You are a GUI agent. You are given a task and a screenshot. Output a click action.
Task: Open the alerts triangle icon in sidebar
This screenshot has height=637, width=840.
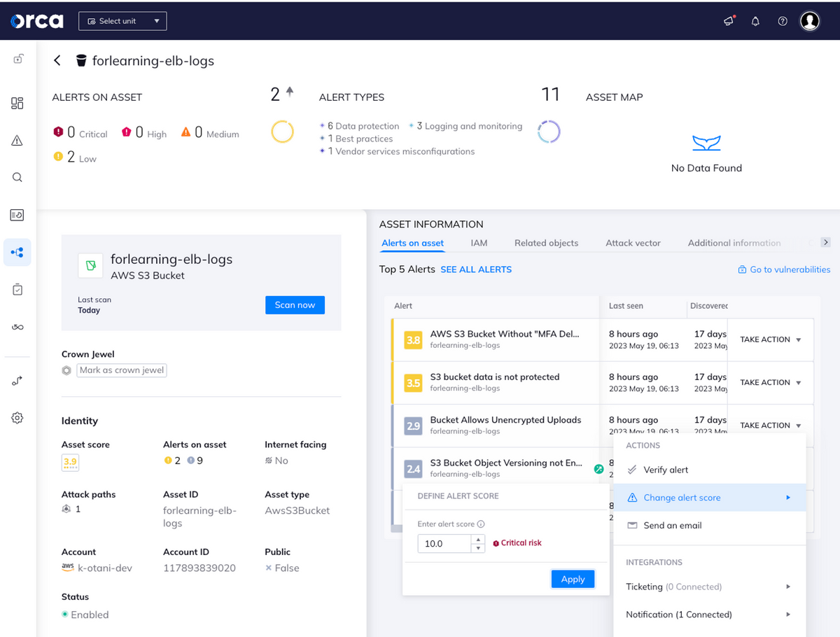coord(17,141)
